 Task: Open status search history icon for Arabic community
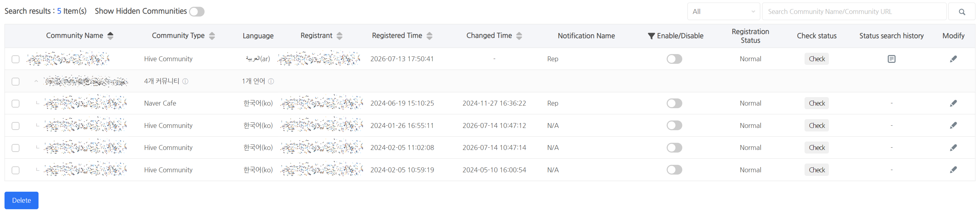[891, 59]
